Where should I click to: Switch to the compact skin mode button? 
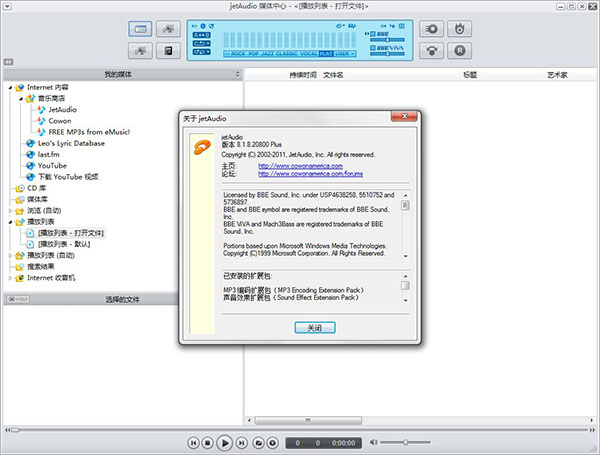pyautogui.click(x=168, y=51)
